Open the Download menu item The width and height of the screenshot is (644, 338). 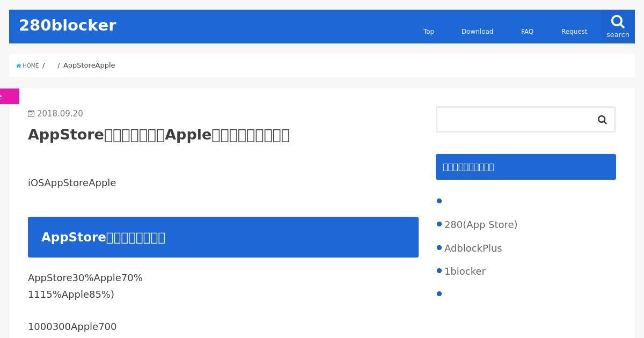477,32
